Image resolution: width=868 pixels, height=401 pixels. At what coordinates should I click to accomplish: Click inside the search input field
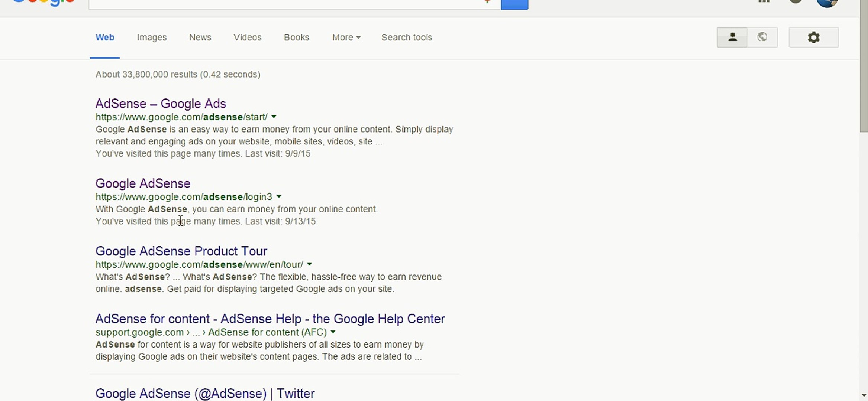click(x=283, y=3)
